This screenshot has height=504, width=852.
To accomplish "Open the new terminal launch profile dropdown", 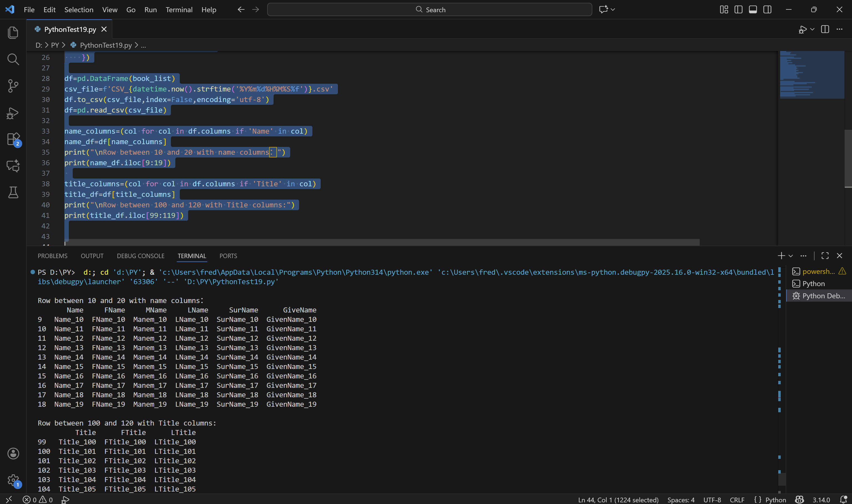I will tap(790, 256).
